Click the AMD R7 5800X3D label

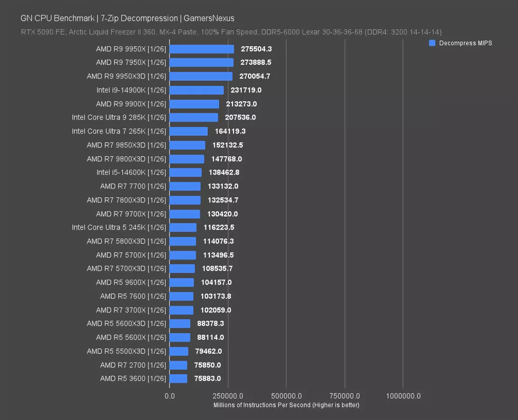tap(126, 241)
